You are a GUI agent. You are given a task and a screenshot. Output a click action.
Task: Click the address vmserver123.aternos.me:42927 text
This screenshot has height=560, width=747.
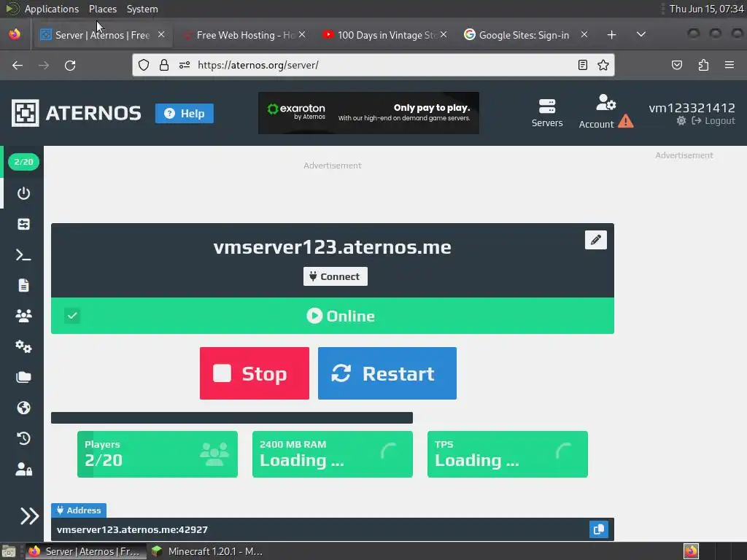click(133, 529)
